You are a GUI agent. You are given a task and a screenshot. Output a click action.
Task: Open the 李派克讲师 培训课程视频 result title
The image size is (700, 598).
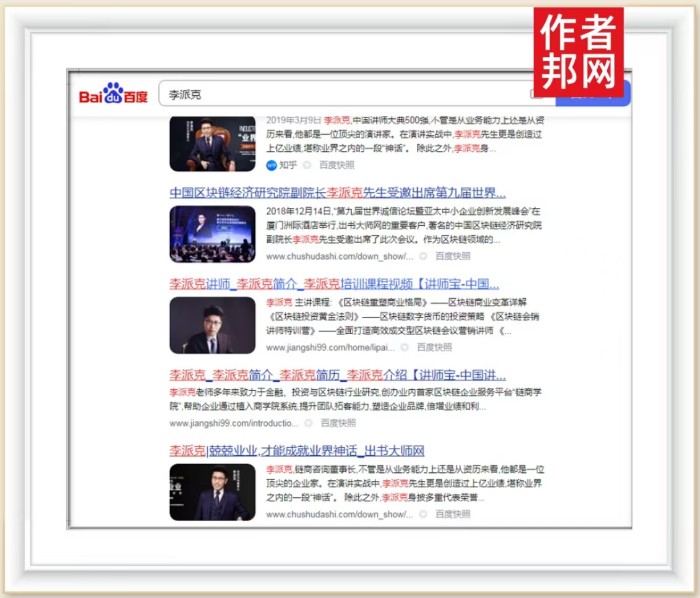point(334,284)
